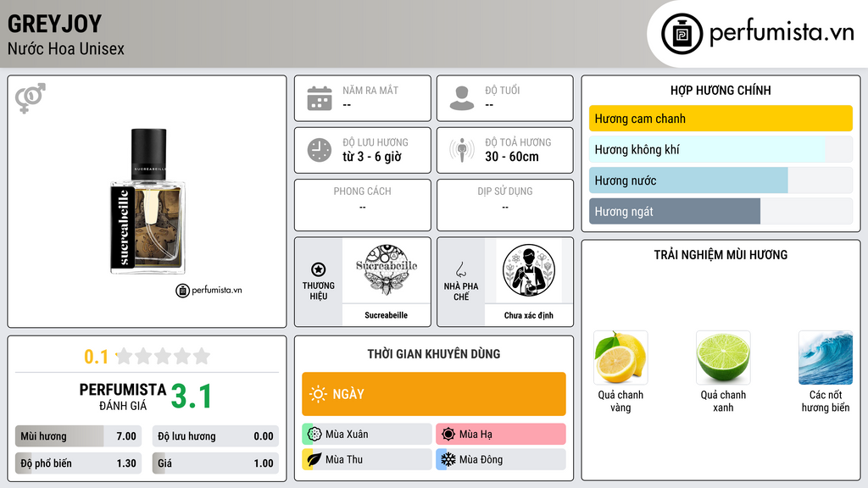Click the calendar icon beside Năm ra mắt
868x488 pixels.
(320, 98)
